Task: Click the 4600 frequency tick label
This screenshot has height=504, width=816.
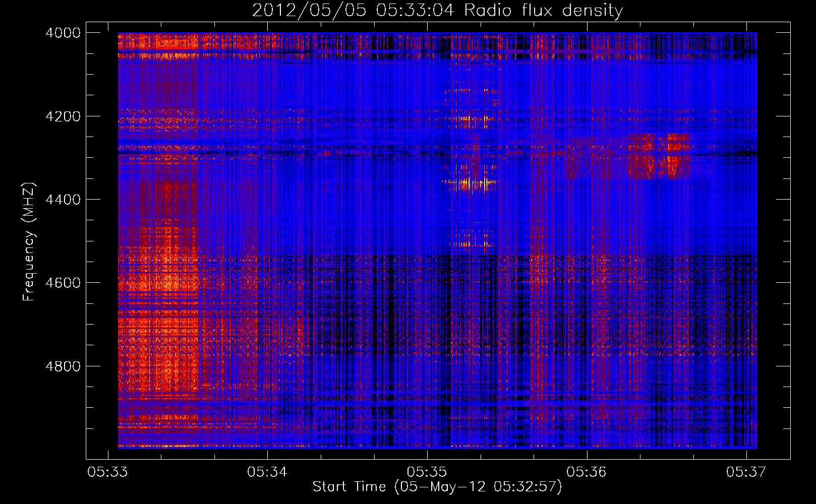Action: coord(63,283)
